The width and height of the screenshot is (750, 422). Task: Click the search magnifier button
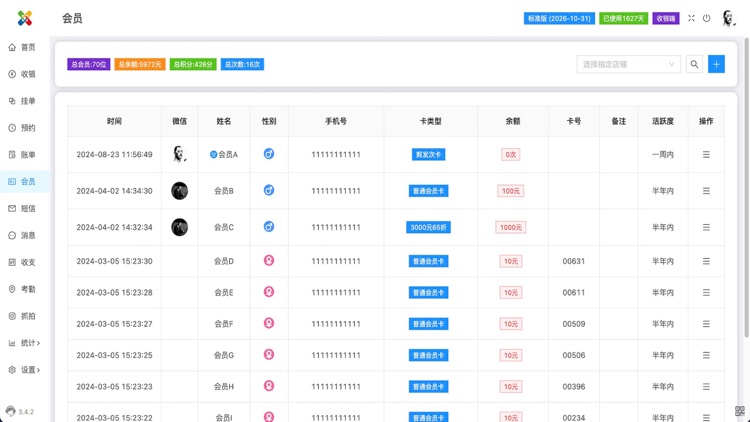pos(694,64)
